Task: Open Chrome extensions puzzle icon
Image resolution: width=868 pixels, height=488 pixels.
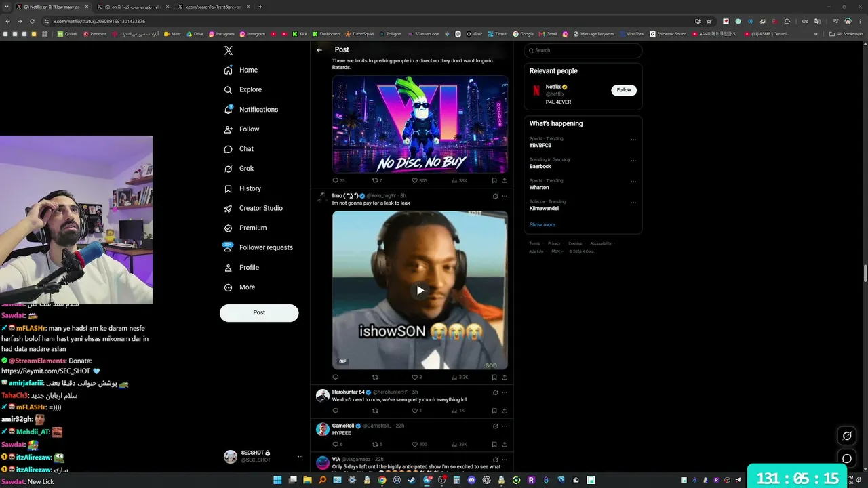Action: pos(787,21)
